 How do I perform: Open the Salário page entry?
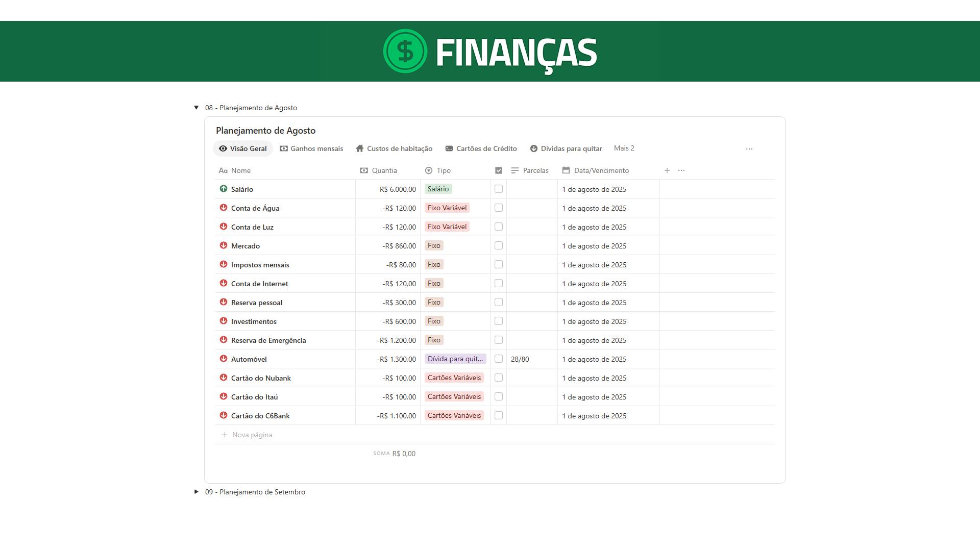point(242,189)
